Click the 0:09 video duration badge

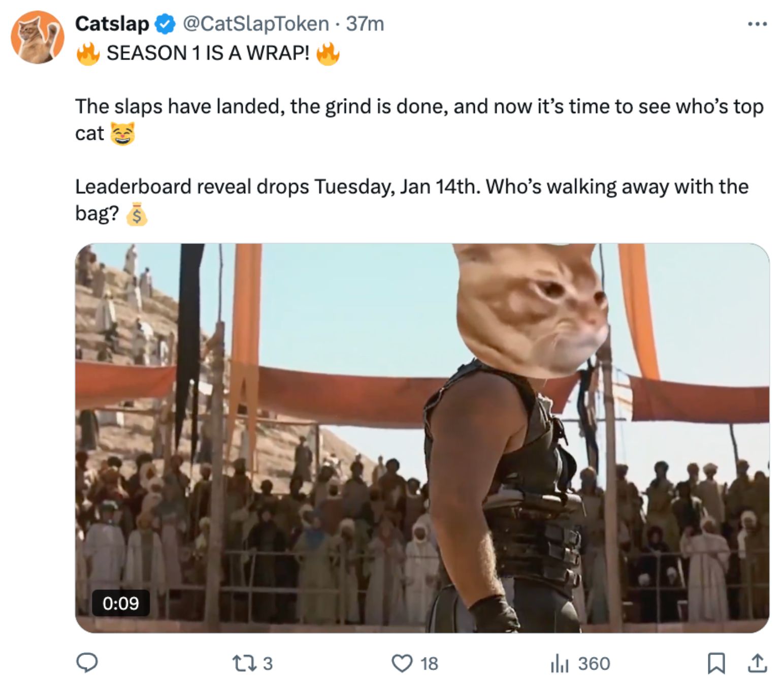[120, 603]
